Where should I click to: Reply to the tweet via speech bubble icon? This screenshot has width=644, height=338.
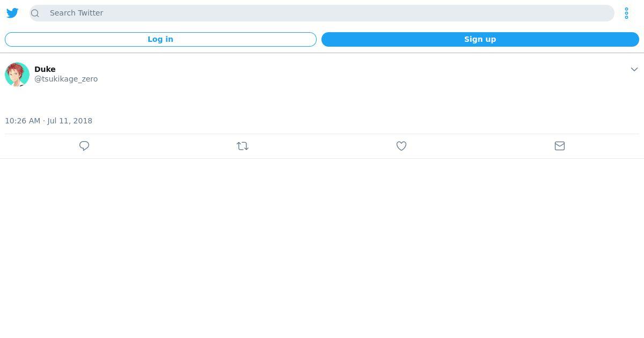[x=84, y=146]
